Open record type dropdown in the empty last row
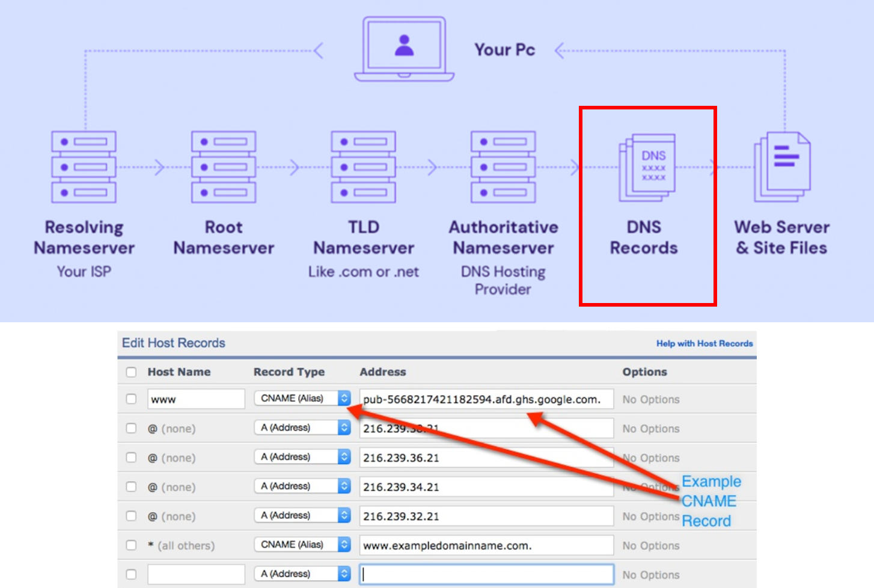This screenshot has width=874, height=588. (x=302, y=574)
